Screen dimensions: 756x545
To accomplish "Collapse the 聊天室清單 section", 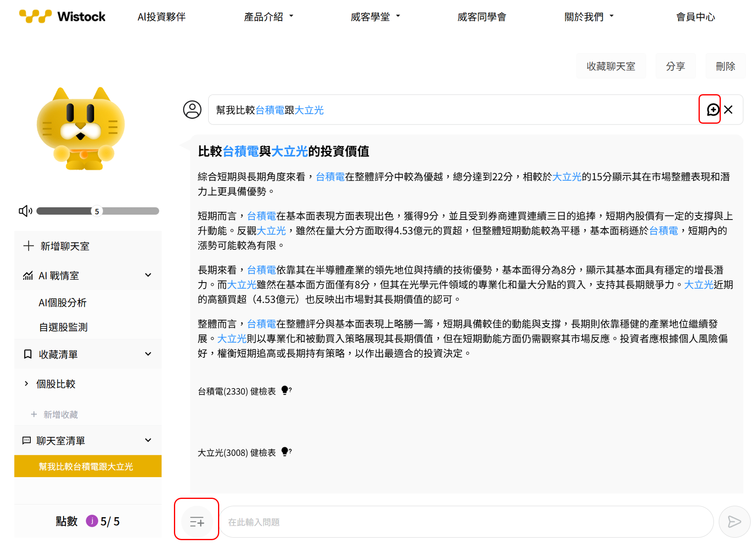I will [x=148, y=440].
